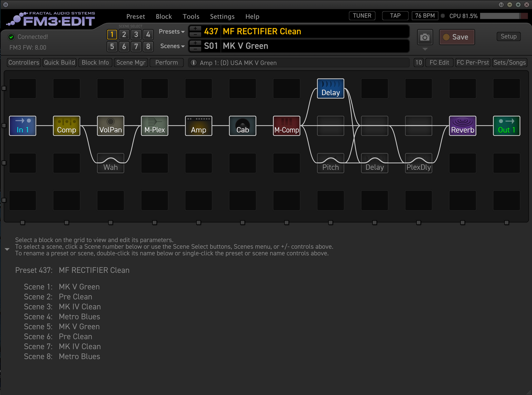The width and height of the screenshot is (532, 395).
Task: Switch to scene 7
Action: pos(136,46)
